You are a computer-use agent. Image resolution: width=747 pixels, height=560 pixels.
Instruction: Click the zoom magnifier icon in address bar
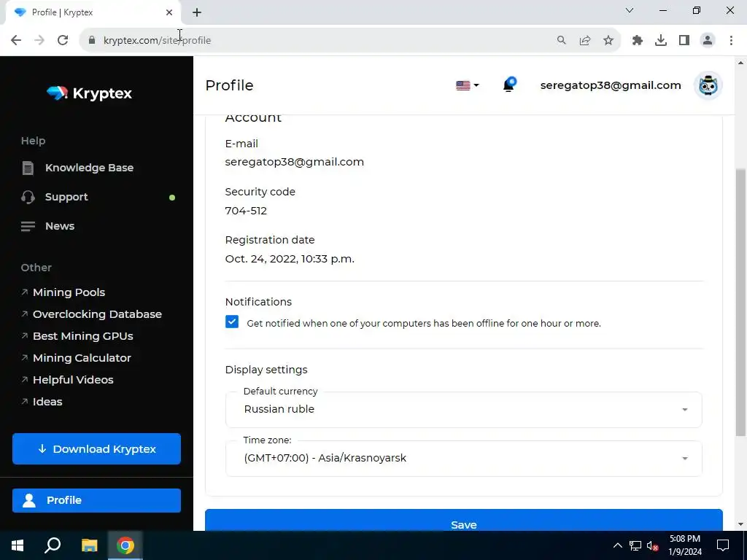pyautogui.click(x=562, y=40)
